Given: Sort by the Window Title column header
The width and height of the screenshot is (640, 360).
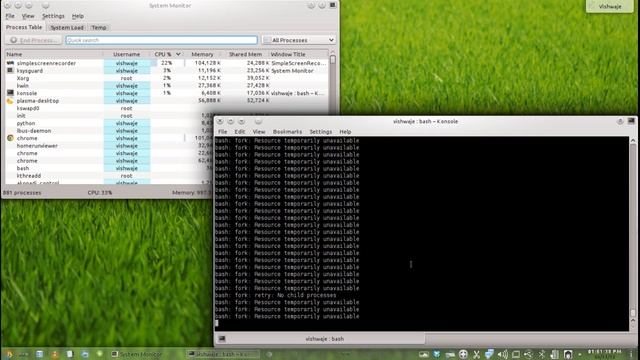Looking at the screenshot, I should (298, 54).
